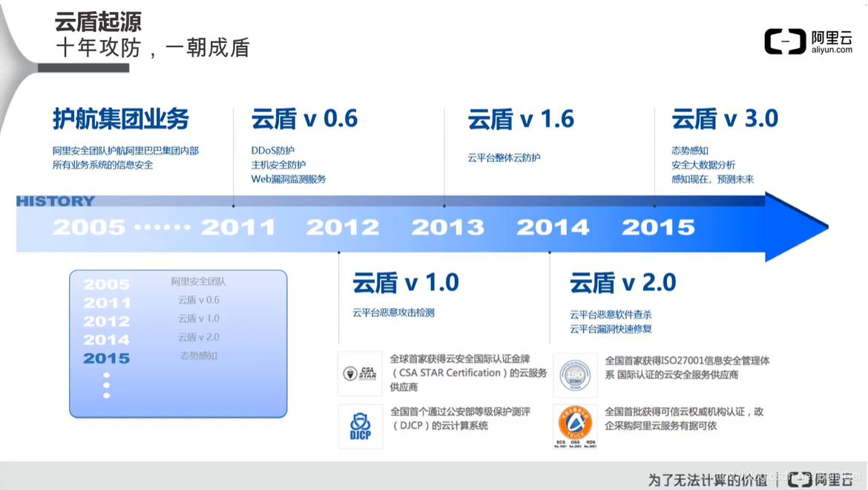Click the trusted cloud certification description text

click(684, 419)
